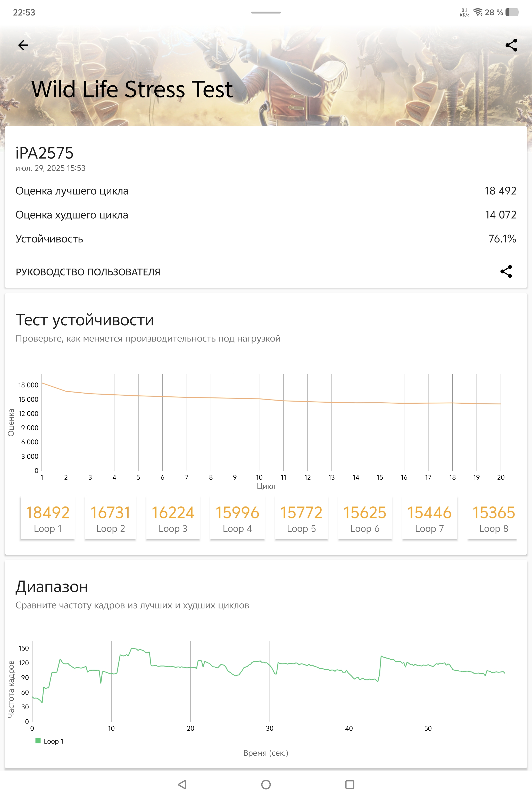Tap the Wild Life Stress Test title
The height and width of the screenshot is (798, 532).
(132, 89)
